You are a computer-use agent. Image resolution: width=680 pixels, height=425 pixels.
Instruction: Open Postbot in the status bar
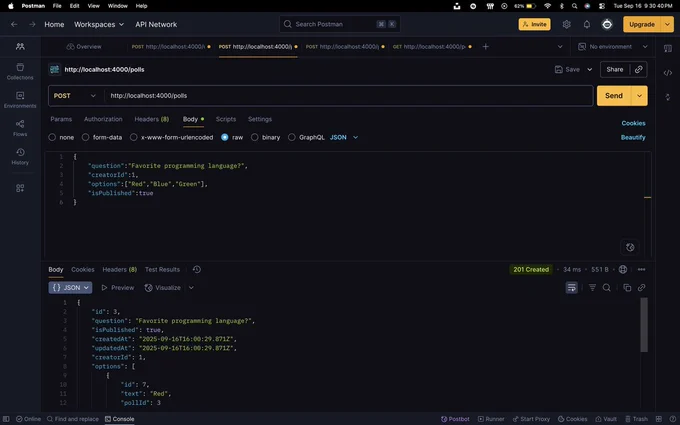coord(455,419)
